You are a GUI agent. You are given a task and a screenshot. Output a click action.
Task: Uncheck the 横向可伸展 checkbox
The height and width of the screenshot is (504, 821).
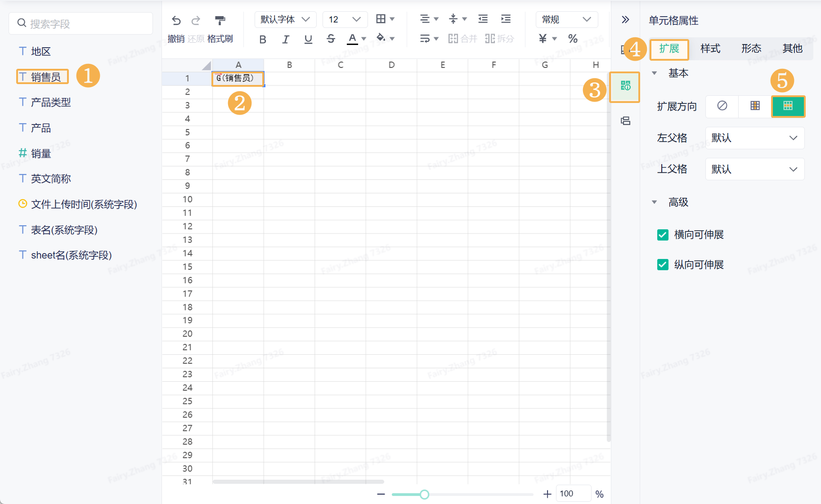click(x=663, y=235)
